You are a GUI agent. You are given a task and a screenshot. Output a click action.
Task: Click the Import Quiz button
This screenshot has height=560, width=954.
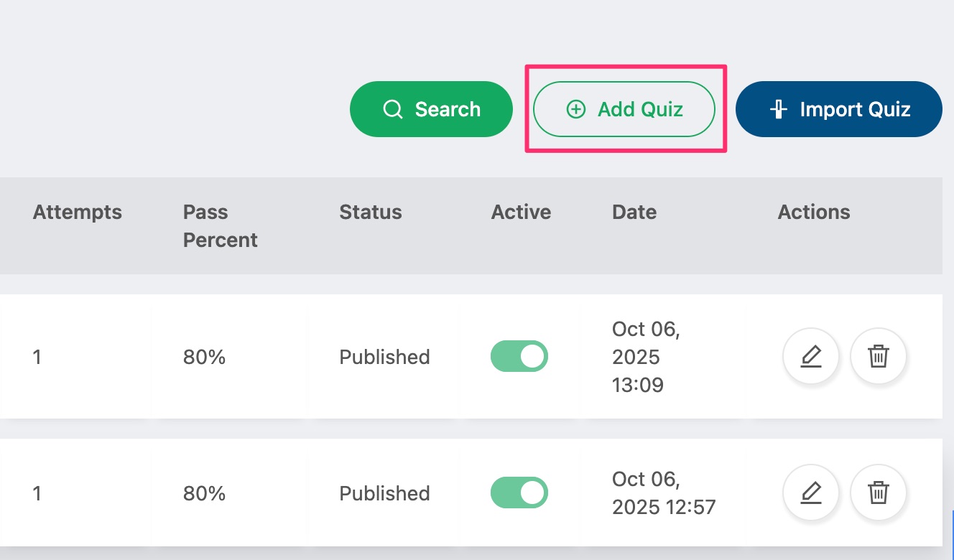[x=838, y=109]
